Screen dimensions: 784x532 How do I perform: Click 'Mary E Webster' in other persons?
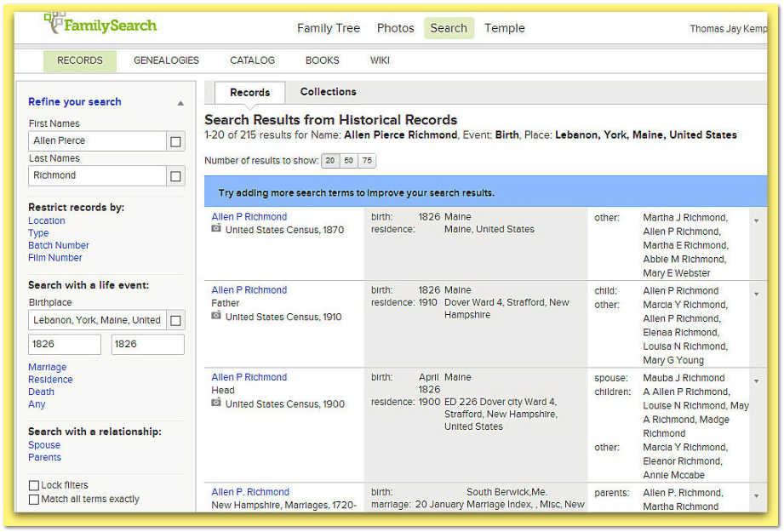point(677,273)
